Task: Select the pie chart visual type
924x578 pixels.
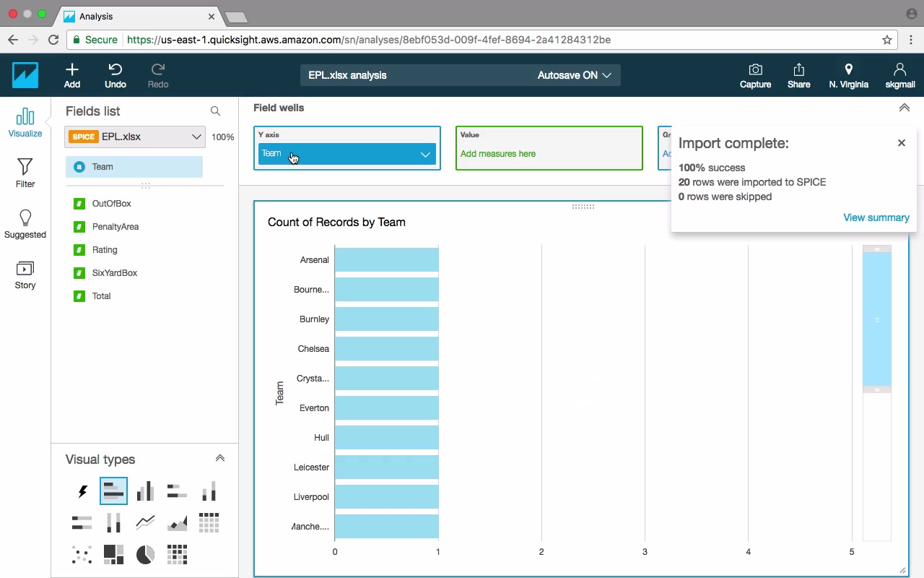Action: [x=145, y=554]
